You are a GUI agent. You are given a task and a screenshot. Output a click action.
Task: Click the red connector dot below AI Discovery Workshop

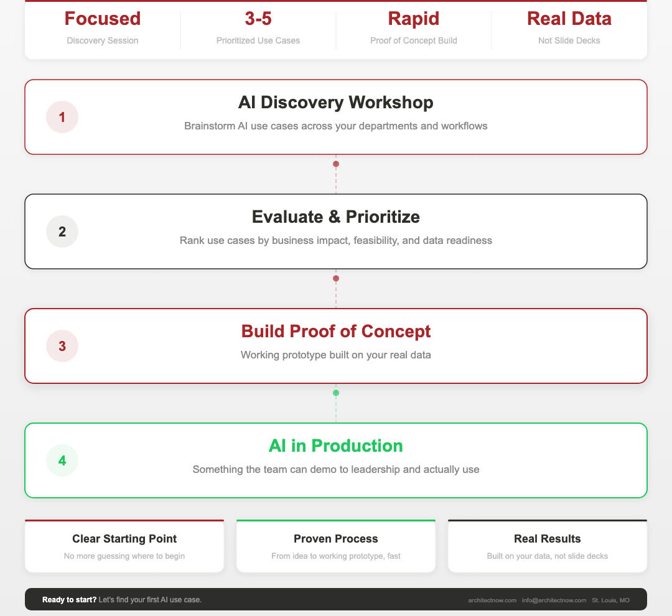tap(336, 164)
